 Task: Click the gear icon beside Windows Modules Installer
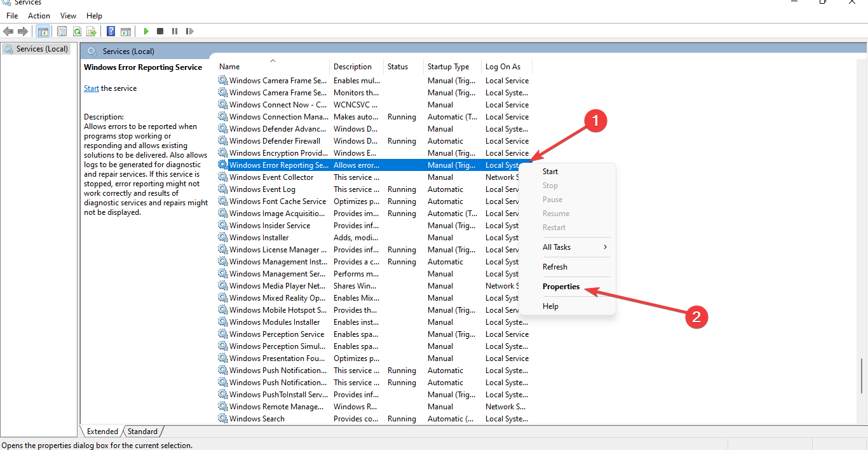coord(223,322)
